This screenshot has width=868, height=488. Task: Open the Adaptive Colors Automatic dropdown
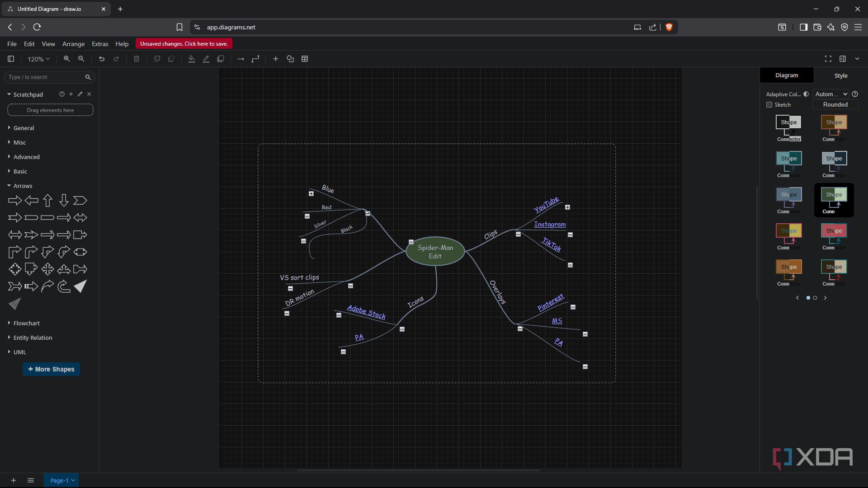(x=831, y=94)
